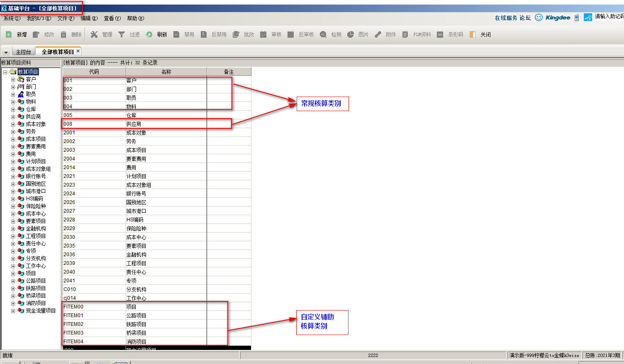Click the 在线服务 link
Image resolution: width=624 pixels, height=364 pixels.
(x=506, y=18)
